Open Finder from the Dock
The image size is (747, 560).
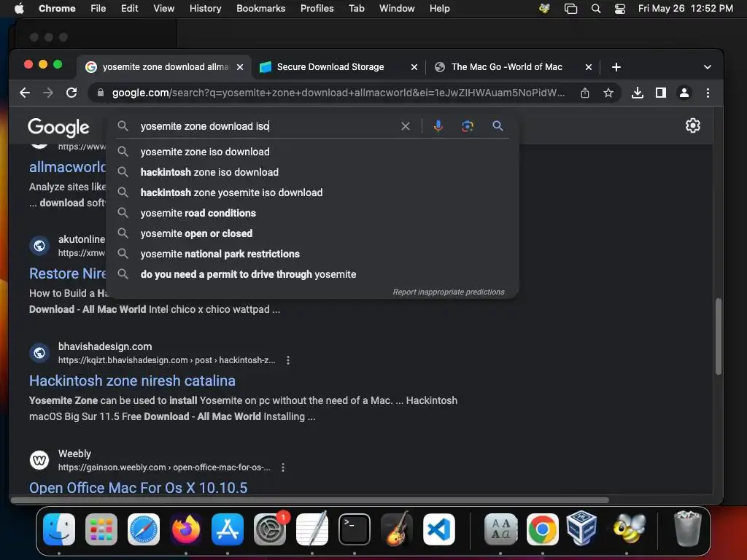coord(59,529)
